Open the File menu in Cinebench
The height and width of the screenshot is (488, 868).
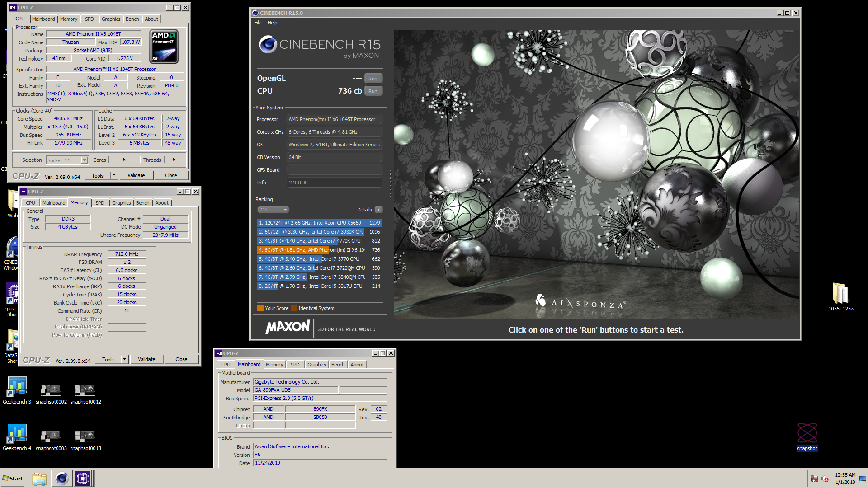[x=258, y=23]
